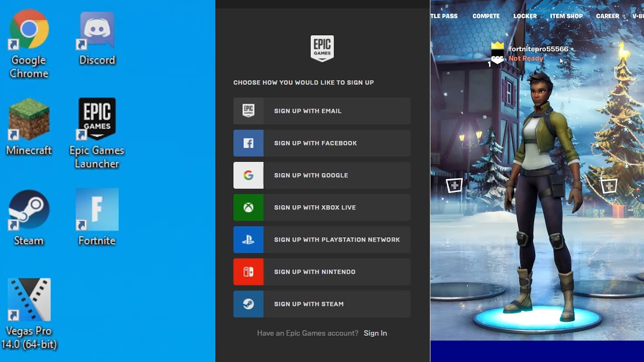
Task: Open the Career tab in Fortnite
Action: tap(608, 16)
